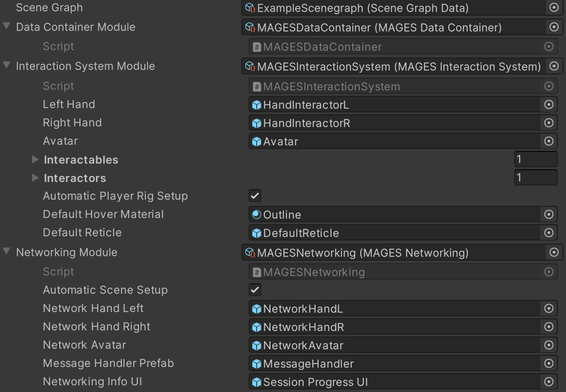This screenshot has width=566, height=392.
Task: Click the ExampleScenegraph scriptable object icon
Action: [250, 7]
